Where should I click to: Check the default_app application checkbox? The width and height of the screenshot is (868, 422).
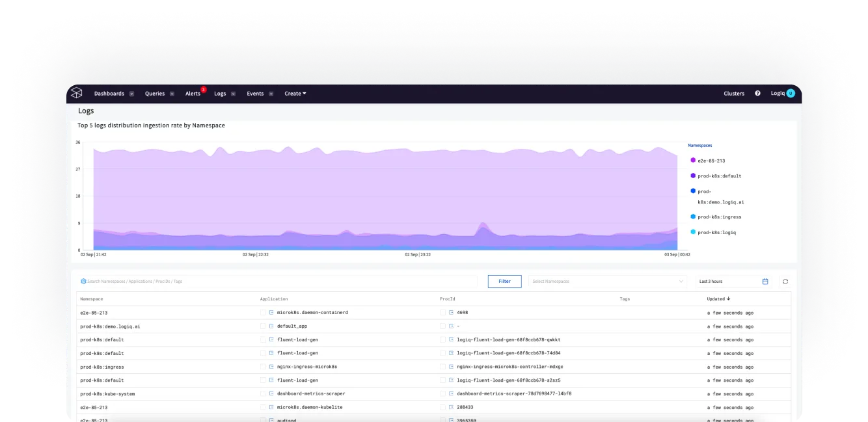[x=263, y=326]
